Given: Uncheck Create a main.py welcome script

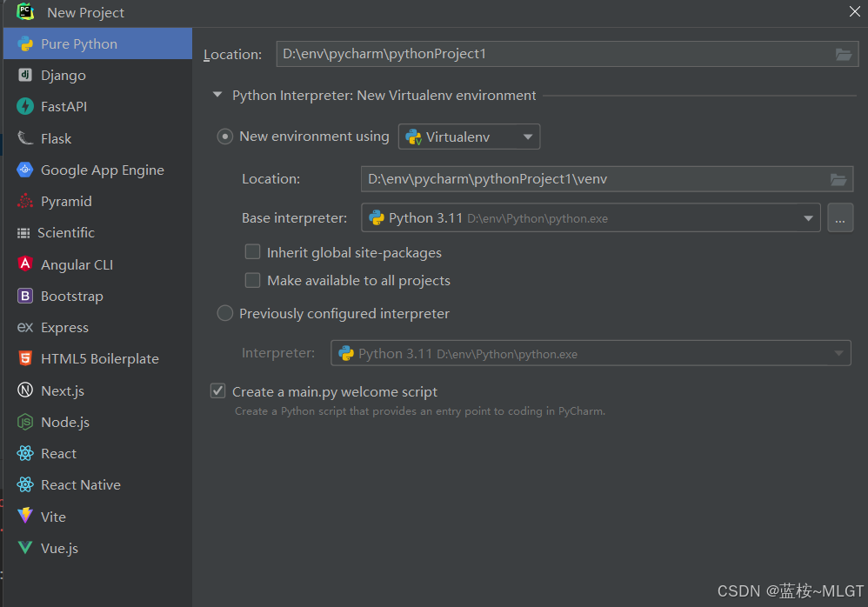Looking at the screenshot, I should coord(217,390).
